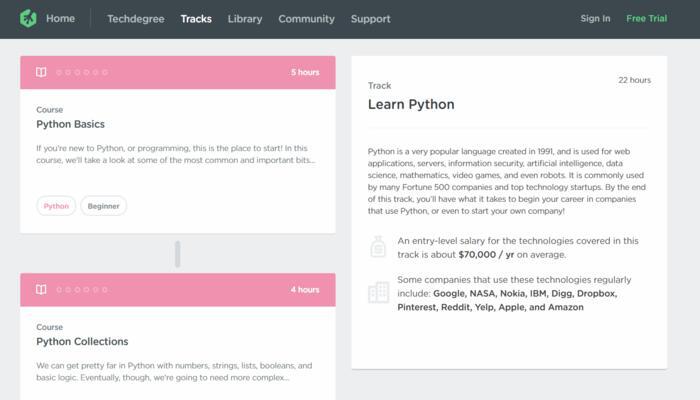Visit the Community page

[306, 19]
